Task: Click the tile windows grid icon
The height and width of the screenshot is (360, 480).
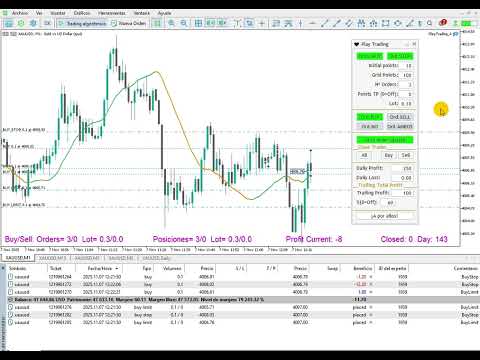Action: click(198, 23)
